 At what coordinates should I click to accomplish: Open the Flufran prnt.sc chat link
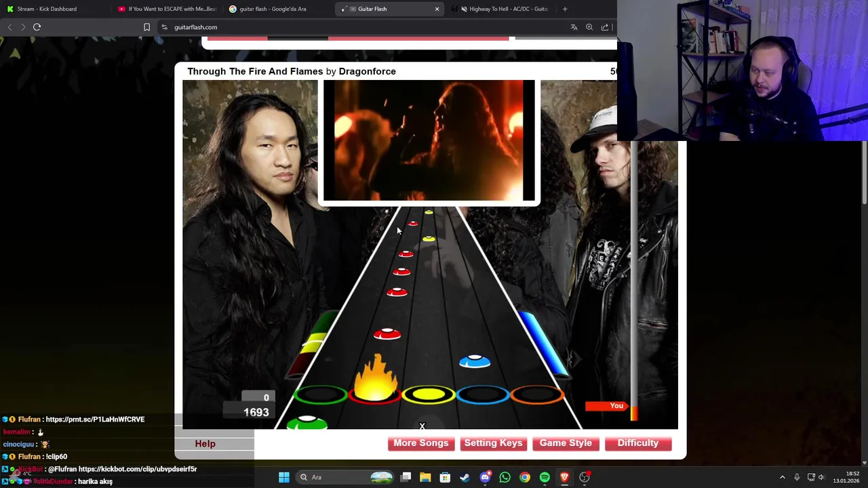click(95, 420)
